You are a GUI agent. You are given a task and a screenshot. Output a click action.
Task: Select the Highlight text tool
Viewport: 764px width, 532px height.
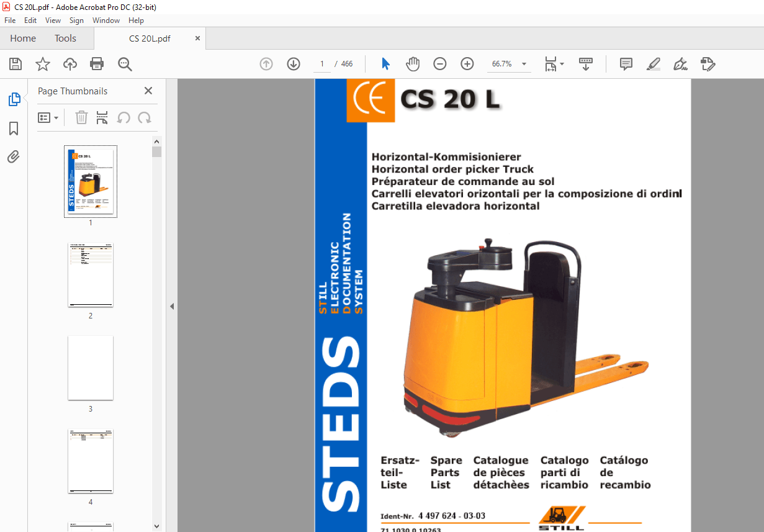[x=653, y=64]
